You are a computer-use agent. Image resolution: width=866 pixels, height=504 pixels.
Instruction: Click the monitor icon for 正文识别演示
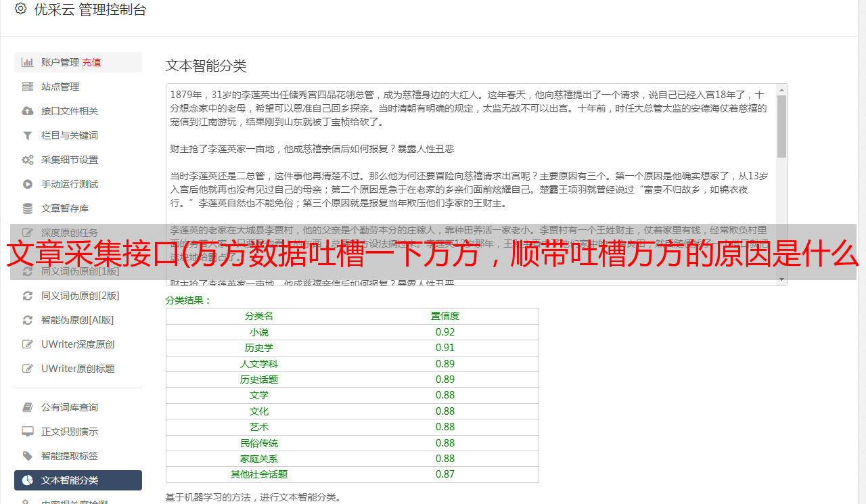pos(28,432)
